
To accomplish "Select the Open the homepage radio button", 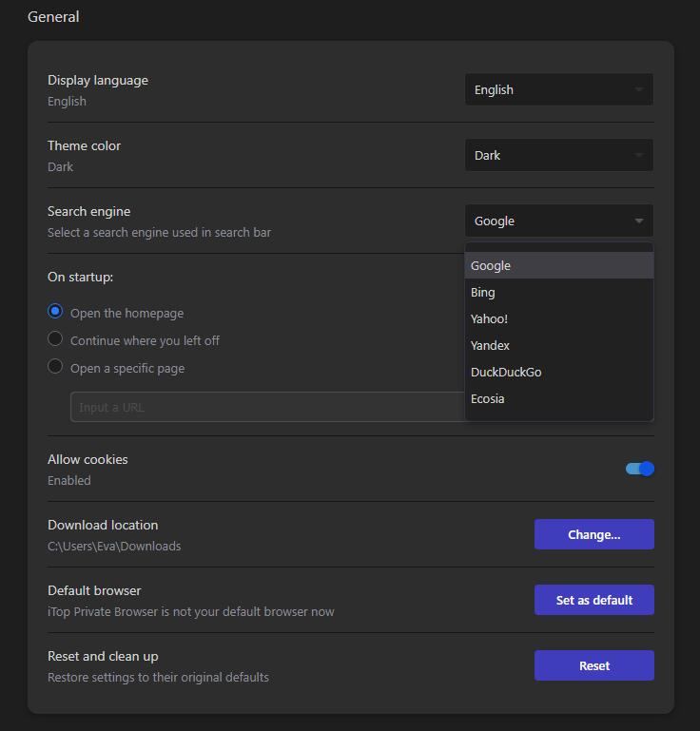I will pos(55,312).
